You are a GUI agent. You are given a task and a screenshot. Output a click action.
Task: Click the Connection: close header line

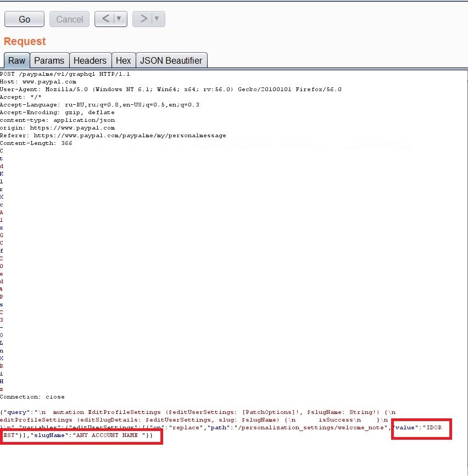[32, 397]
